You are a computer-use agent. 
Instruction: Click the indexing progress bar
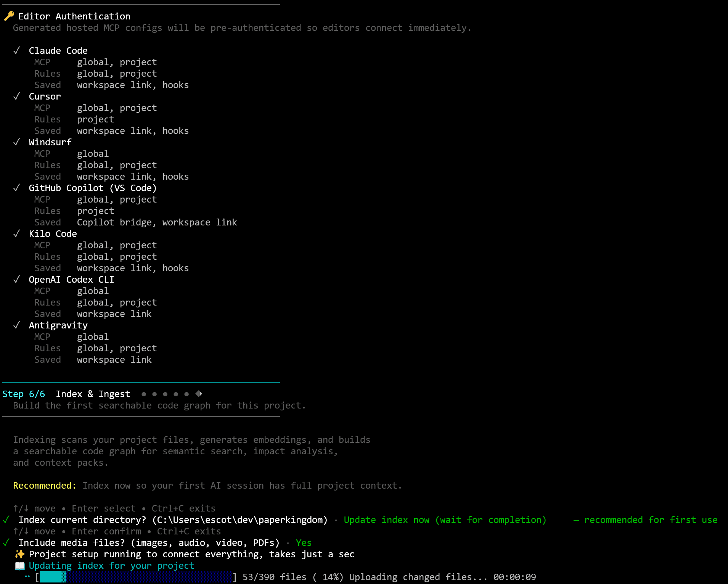pyautogui.click(x=135, y=577)
